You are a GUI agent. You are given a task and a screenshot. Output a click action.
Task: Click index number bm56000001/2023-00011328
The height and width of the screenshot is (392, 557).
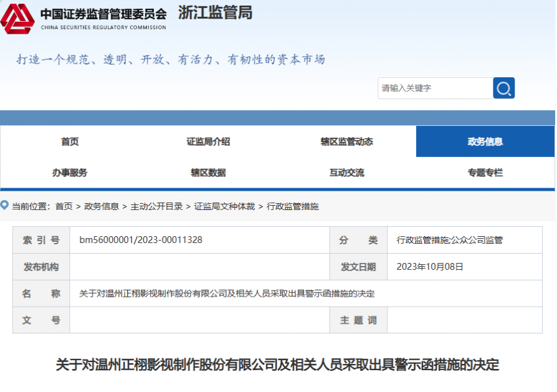[141, 240]
